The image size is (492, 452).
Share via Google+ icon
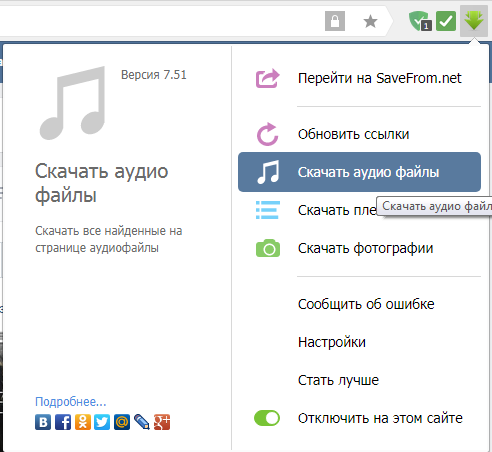pyautogui.click(x=162, y=422)
